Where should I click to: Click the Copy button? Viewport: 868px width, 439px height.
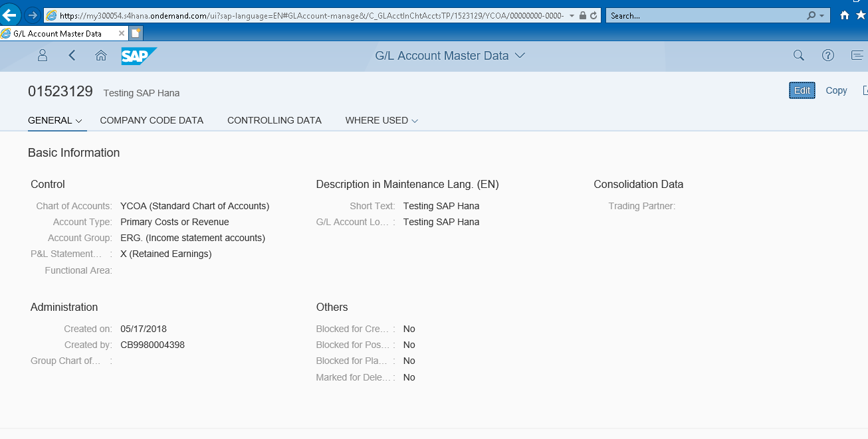click(836, 90)
